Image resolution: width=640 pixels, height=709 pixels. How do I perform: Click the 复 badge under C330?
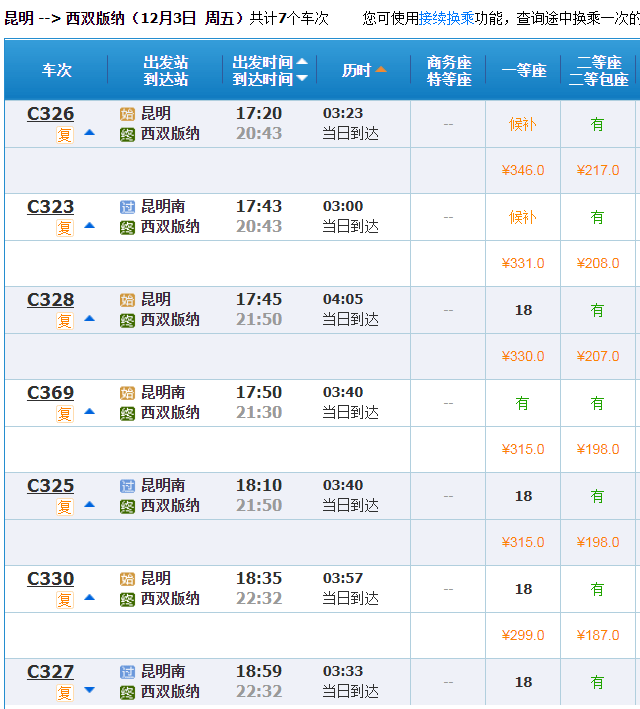(65, 600)
